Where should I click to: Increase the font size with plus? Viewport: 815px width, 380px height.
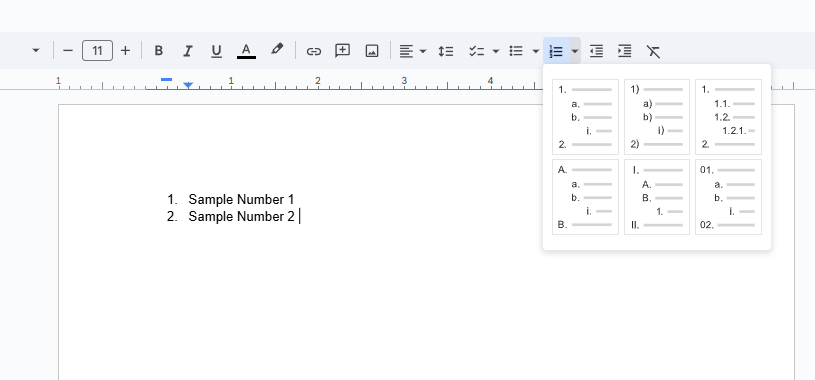click(x=125, y=51)
